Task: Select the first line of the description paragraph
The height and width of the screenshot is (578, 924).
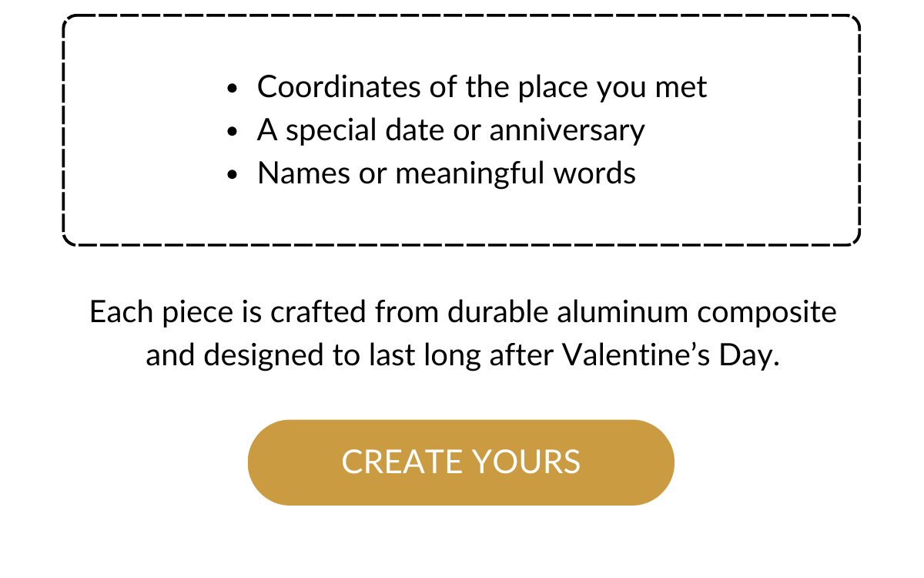Action: click(462, 312)
